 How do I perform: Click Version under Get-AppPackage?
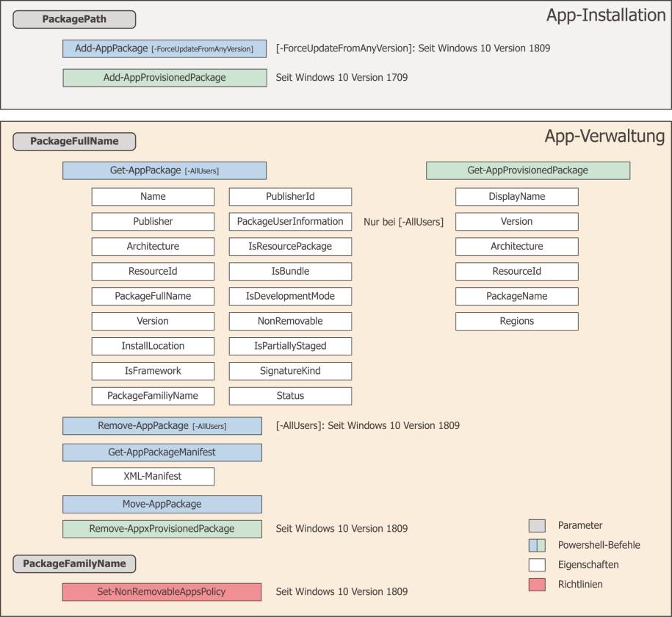[153, 321]
